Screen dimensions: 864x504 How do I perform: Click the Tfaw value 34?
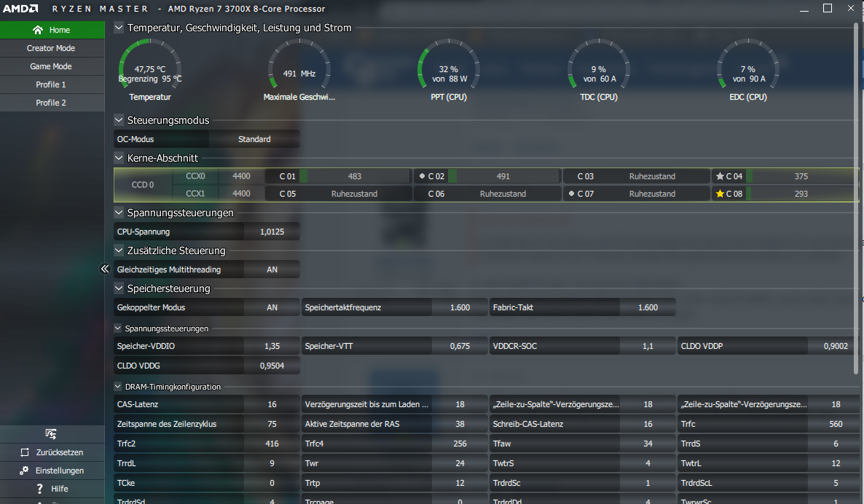click(x=648, y=444)
